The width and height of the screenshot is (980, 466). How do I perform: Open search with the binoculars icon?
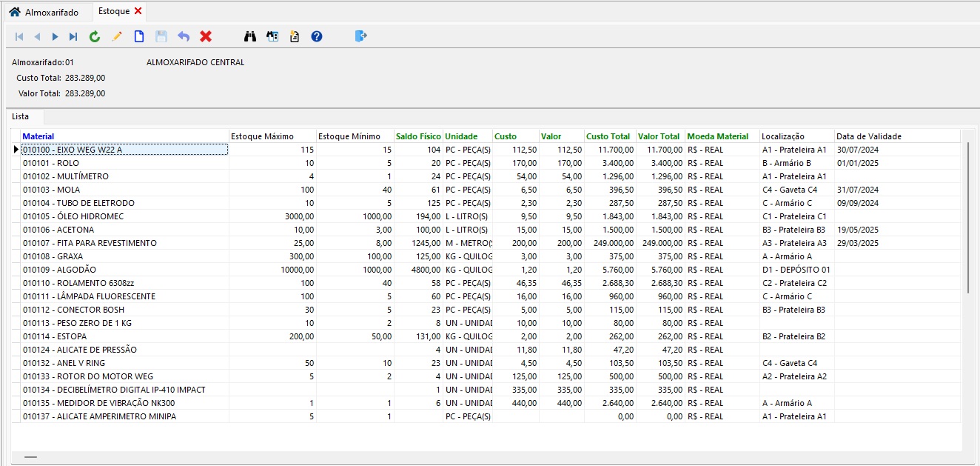[x=250, y=36]
